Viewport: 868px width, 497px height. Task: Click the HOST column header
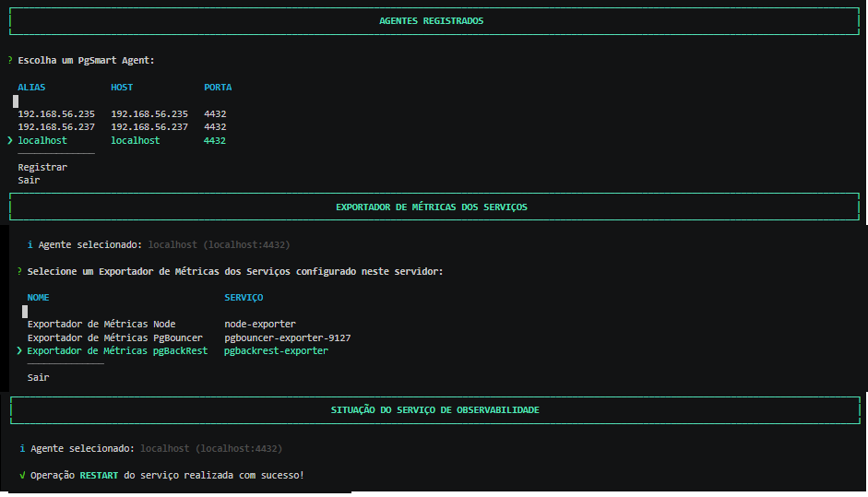tap(122, 88)
